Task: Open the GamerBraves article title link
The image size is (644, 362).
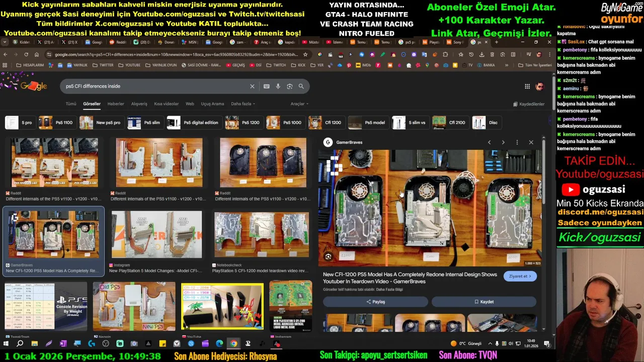Action: click(410, 278)
